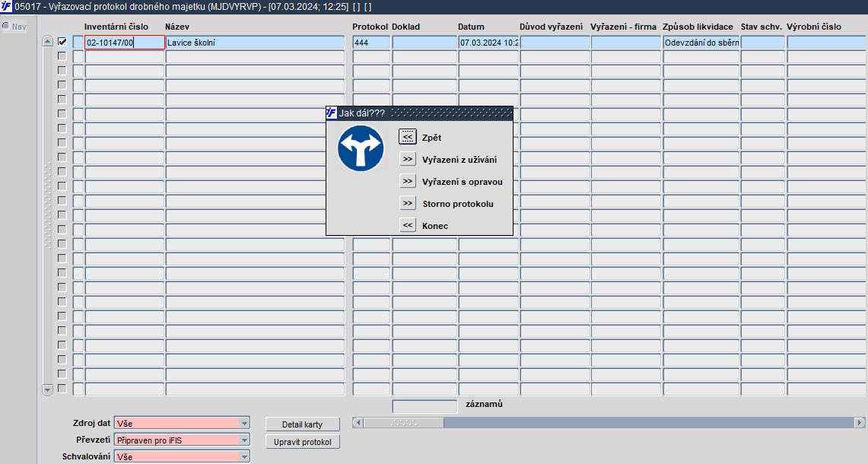Click the scroll-up arrow of the record list
The height and width of the screenshot is (464, 868).
click(48, 42)
